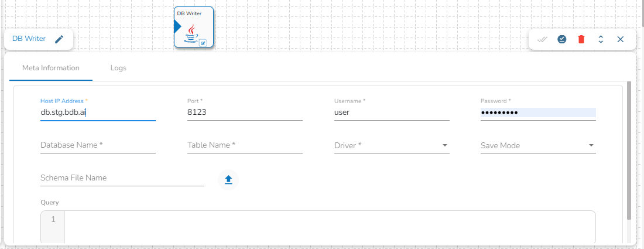
Task: Click the Port field showing 8123
Action: pyautogui.click(x=245, y=112)
